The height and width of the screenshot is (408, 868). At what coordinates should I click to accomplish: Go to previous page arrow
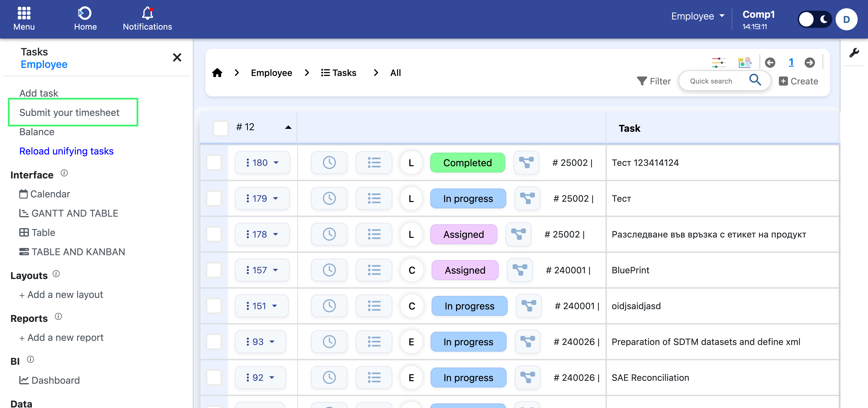(x=770, y=63)
